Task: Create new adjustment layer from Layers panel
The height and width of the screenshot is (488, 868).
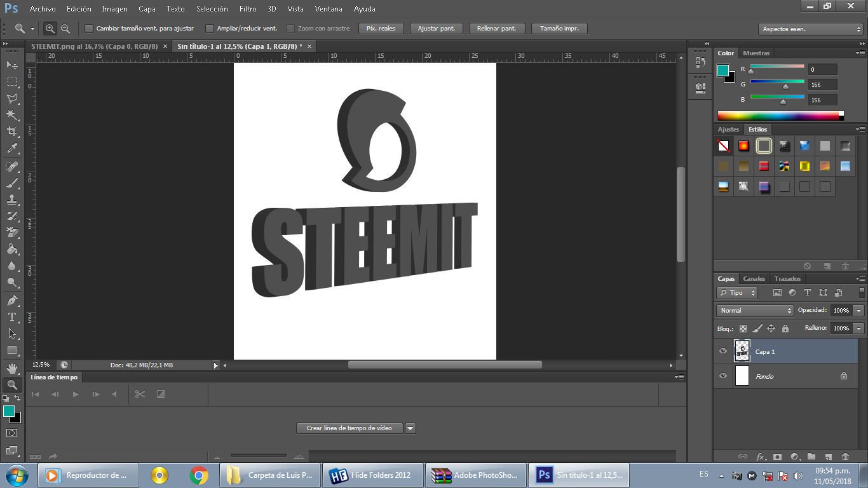Action: pos(794,456)
